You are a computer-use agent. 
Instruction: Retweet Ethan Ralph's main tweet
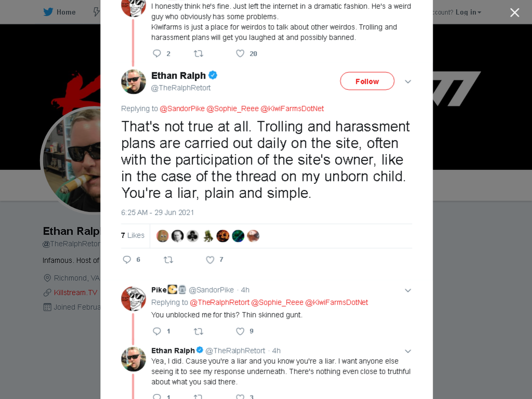[168, 260]
